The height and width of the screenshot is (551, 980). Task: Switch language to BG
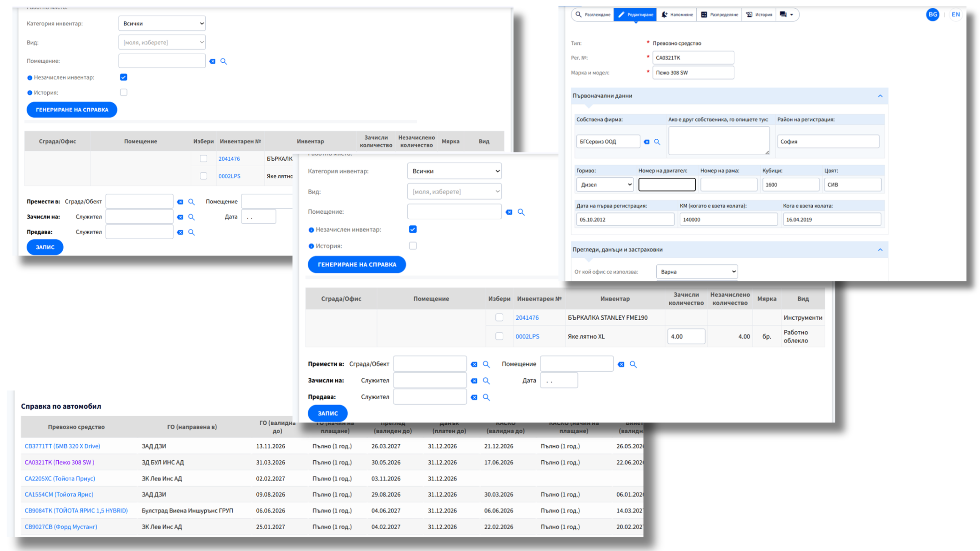[x=932, y=15]
